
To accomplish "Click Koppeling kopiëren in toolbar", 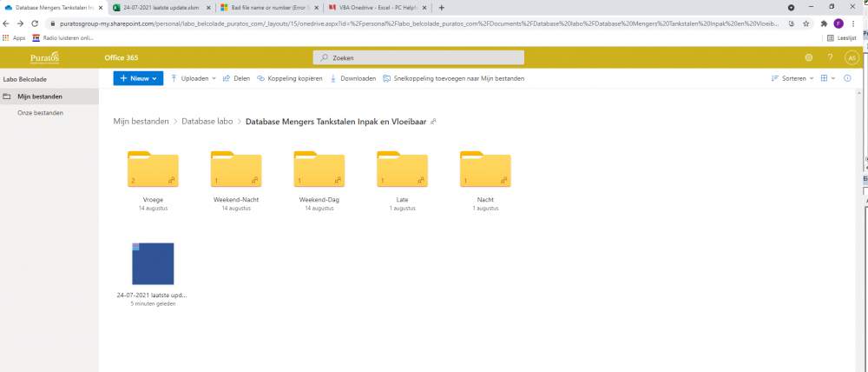I will tap(290, 78).
